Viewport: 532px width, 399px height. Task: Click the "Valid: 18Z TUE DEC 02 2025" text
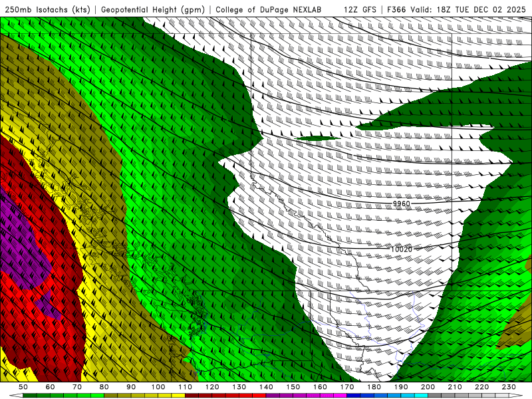(x=468, y=10)
